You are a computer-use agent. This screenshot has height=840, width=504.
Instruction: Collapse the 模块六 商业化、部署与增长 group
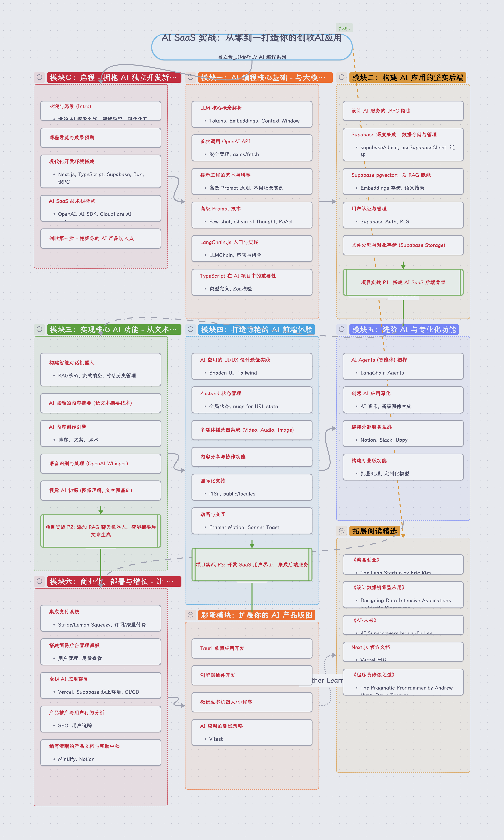(39, 581)
